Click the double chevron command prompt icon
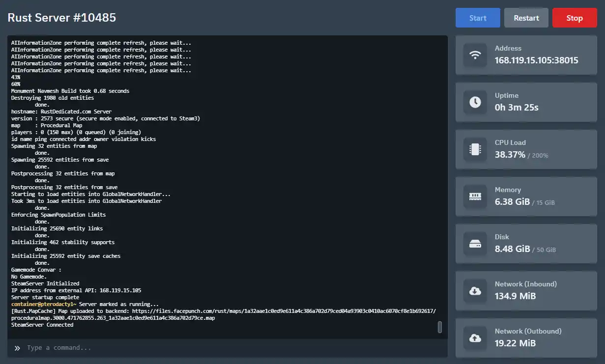Viewport: 605px width, 364px height. pos(17,348)
